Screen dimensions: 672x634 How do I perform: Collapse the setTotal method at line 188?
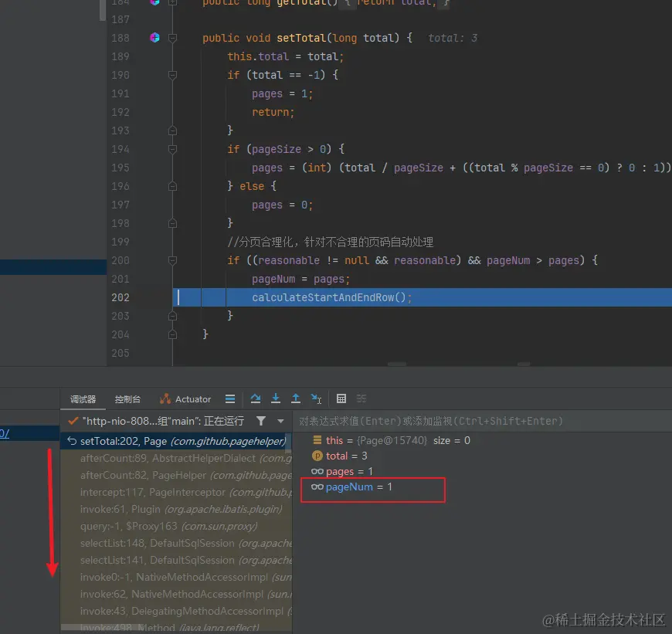[173, 38]
